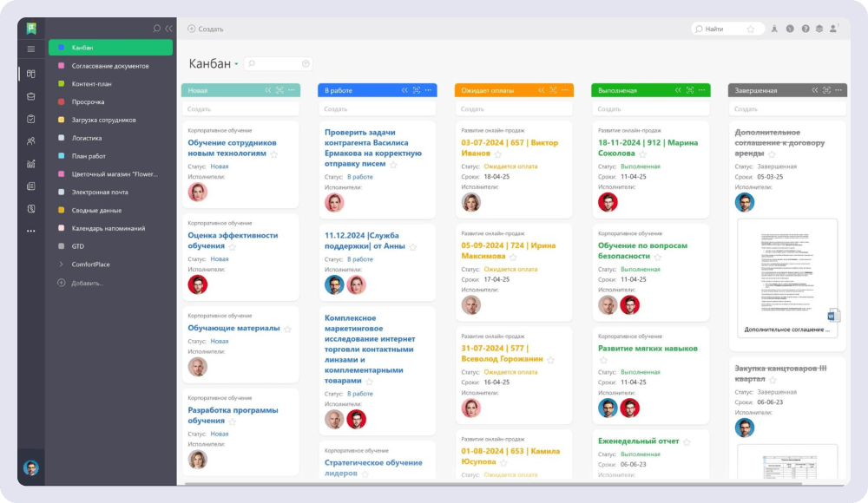Image resolution: width=868 pixels, height=503 pixels.
Task: Open more options of Выполненная column
Action: [x=702, y=90]
